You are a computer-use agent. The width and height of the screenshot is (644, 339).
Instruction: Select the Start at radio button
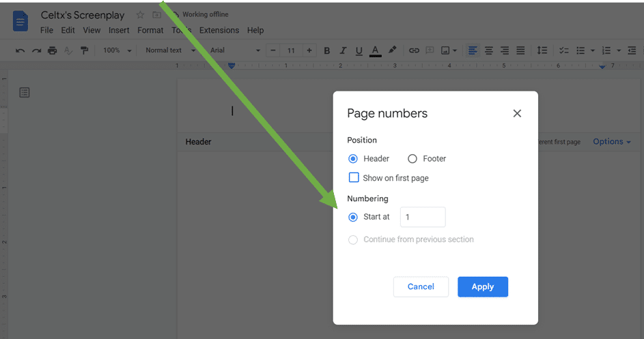click(x=353, y=217)
